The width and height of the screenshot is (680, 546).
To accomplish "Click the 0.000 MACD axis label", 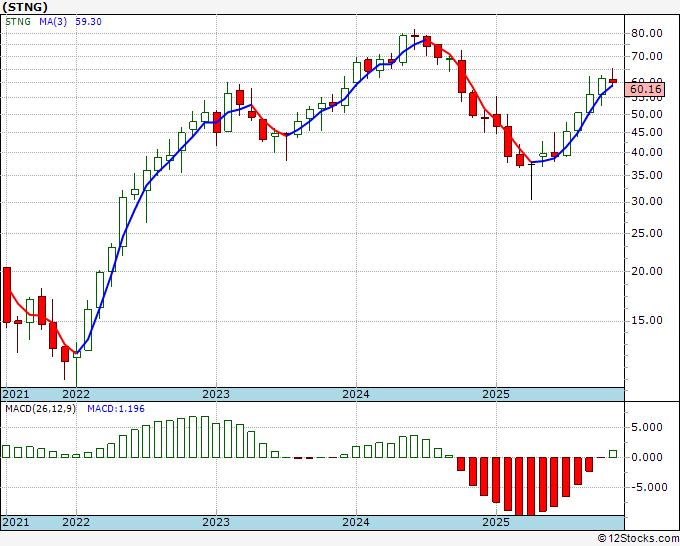I will [x=649, y=457].
